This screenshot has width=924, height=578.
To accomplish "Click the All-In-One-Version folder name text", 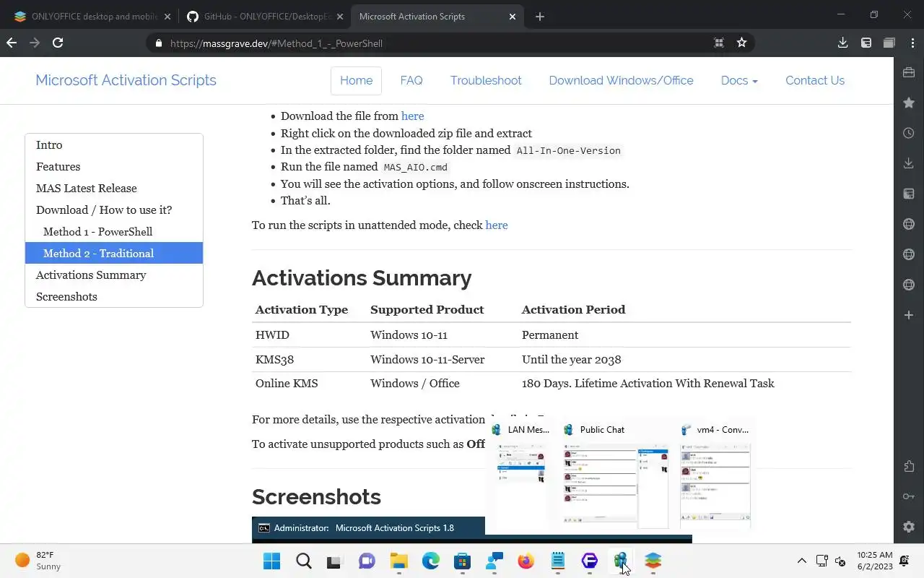I will pyautogui.click(x=569, y=151).
